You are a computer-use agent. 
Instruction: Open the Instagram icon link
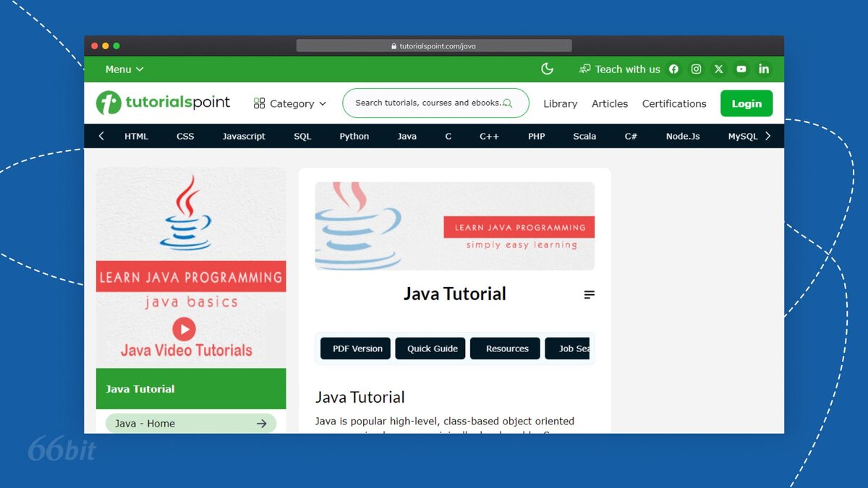pyautogui.click(x=696, y=69)
